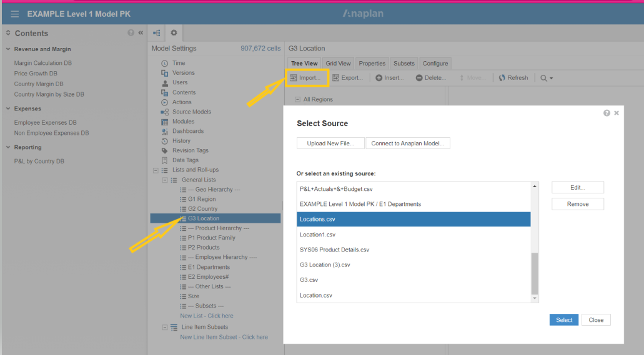This screenshot has width=644, height=355.
Task: Select SYS06 Product Details.csv source
Action: pyautogui.click(x=414, y=250)
